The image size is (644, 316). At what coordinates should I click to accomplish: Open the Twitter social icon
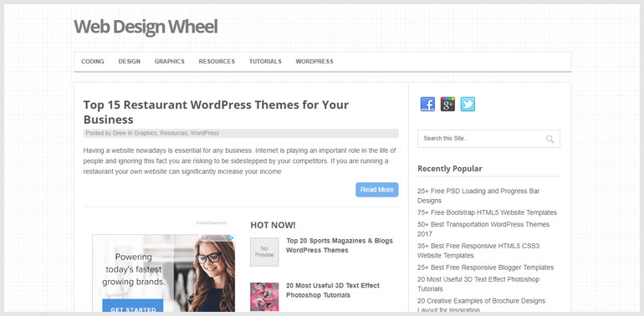[x=468, y=104]
